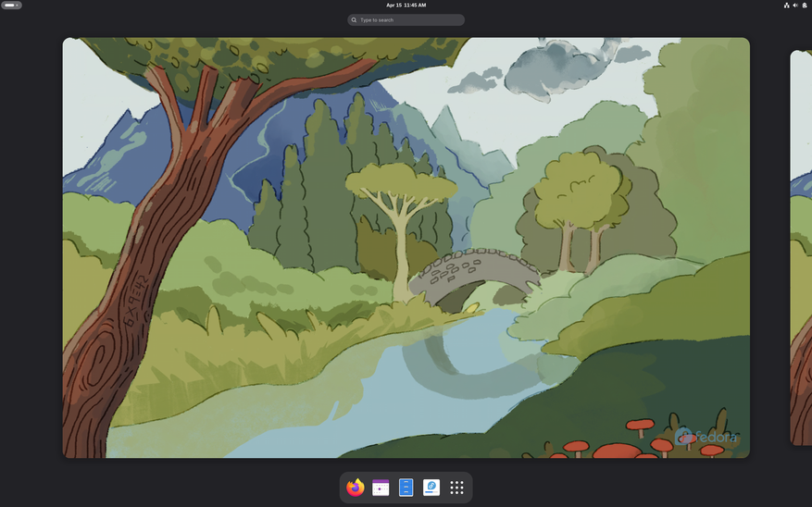812x507 pixels.
Task: Click the workspace indicator pill at top-left
Action: [11, 6]
